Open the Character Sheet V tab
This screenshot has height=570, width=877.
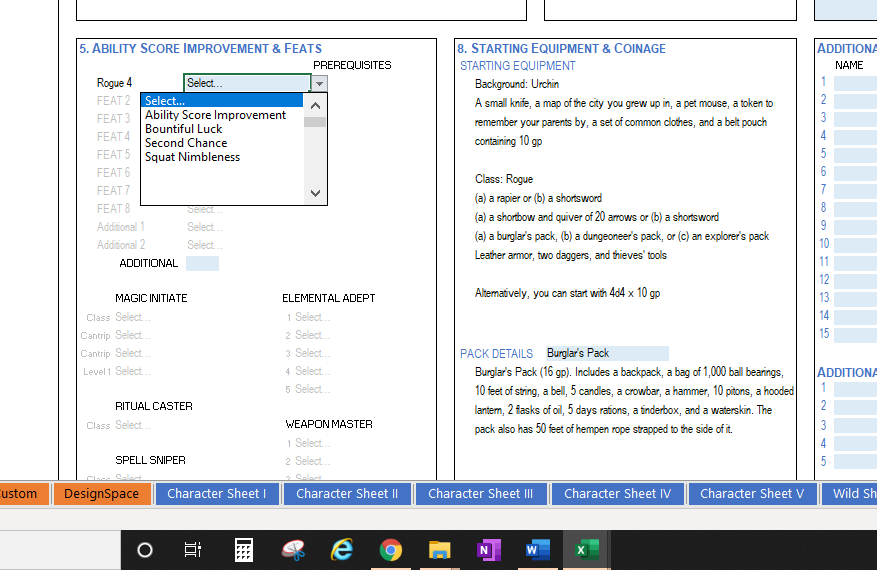pyautogui.click(x=752, y=494)
